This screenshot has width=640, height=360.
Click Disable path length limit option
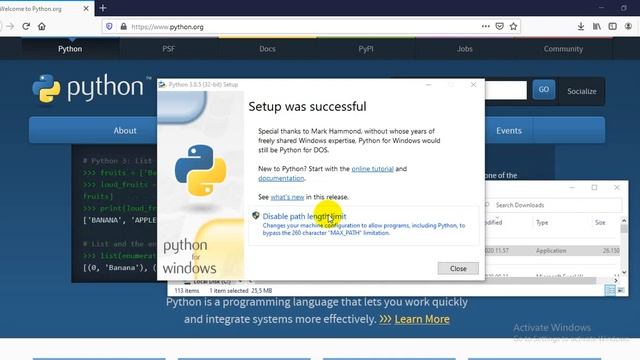coord(363,224)
